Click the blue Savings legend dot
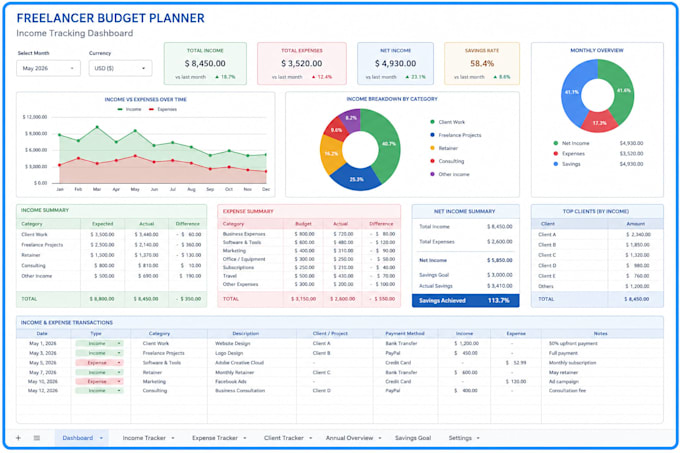This screenshot has width=680, height=453. [x=556, y=164]
